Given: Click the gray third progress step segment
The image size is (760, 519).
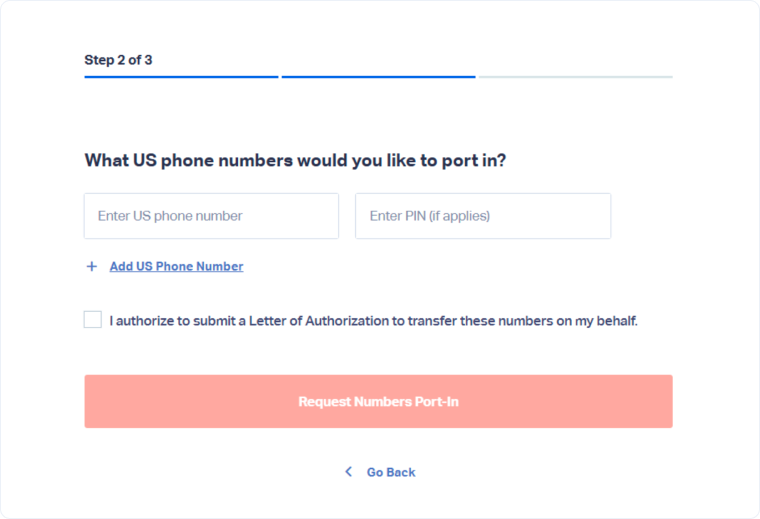Looking at the screenshot, I should click(x=575, y=76).
